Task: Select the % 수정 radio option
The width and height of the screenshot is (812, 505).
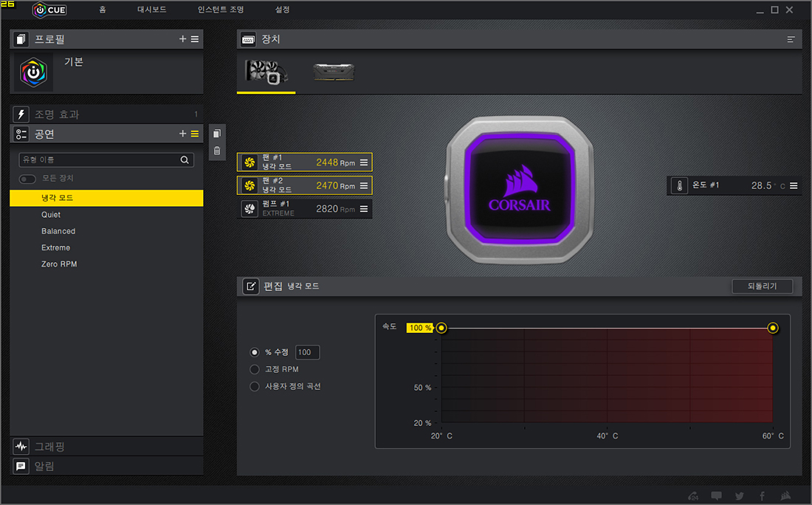Action: (254, 352)
